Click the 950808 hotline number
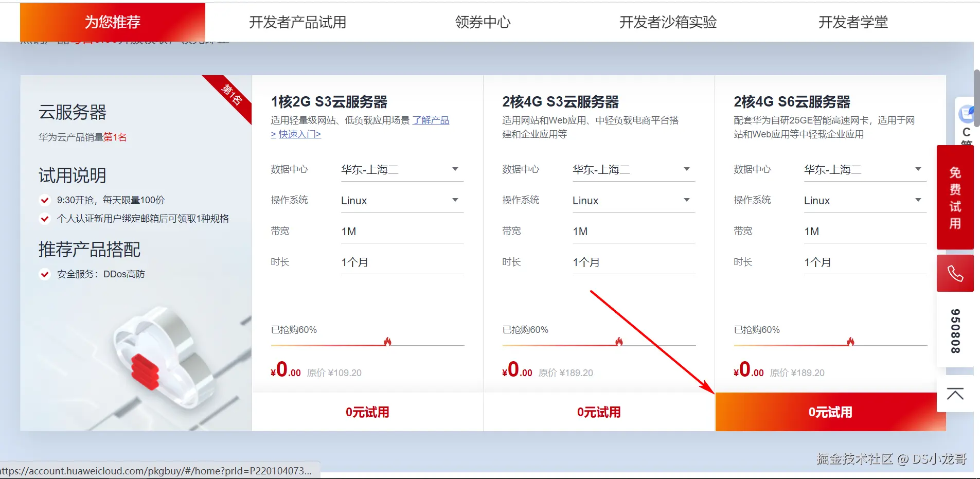Image resolution: width=980 pixels, height=479 pixels. click(x=955, y=331)
